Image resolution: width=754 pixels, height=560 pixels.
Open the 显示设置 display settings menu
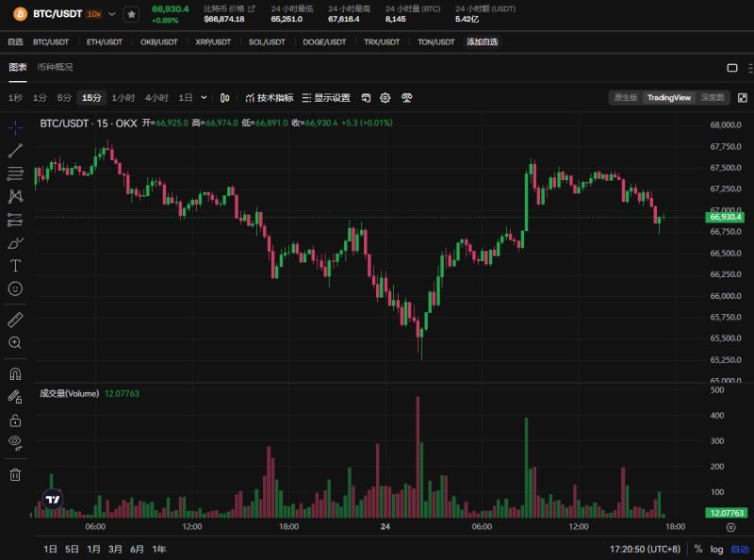[x=326, y=97]
